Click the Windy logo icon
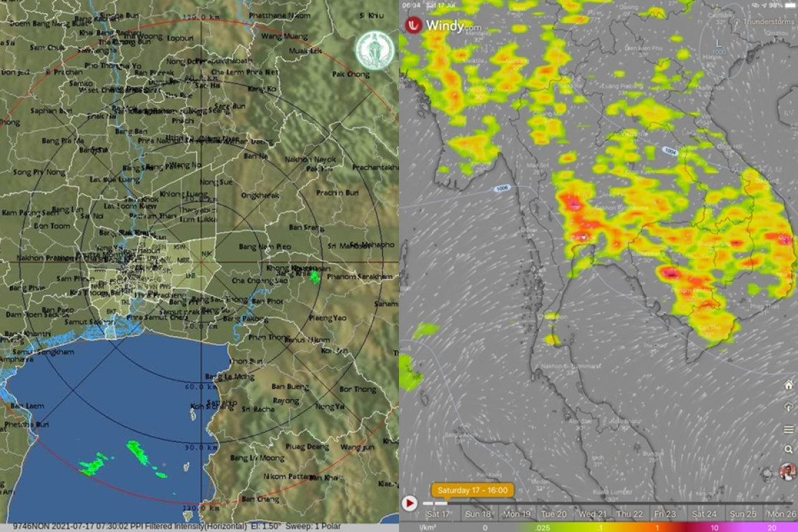The width and height of the screenshot is (798, 532). [x=414, y=25]
